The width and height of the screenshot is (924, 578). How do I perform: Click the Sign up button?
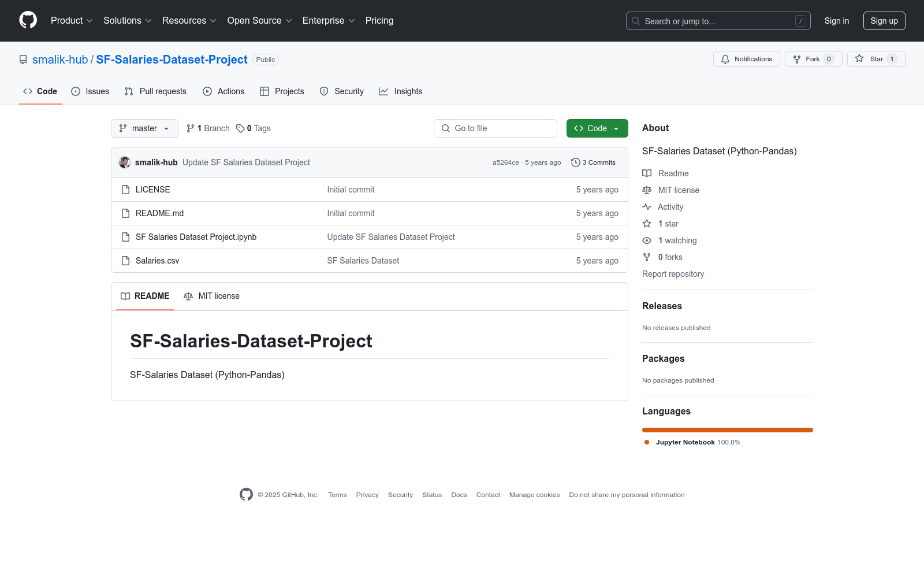(884, 21)
